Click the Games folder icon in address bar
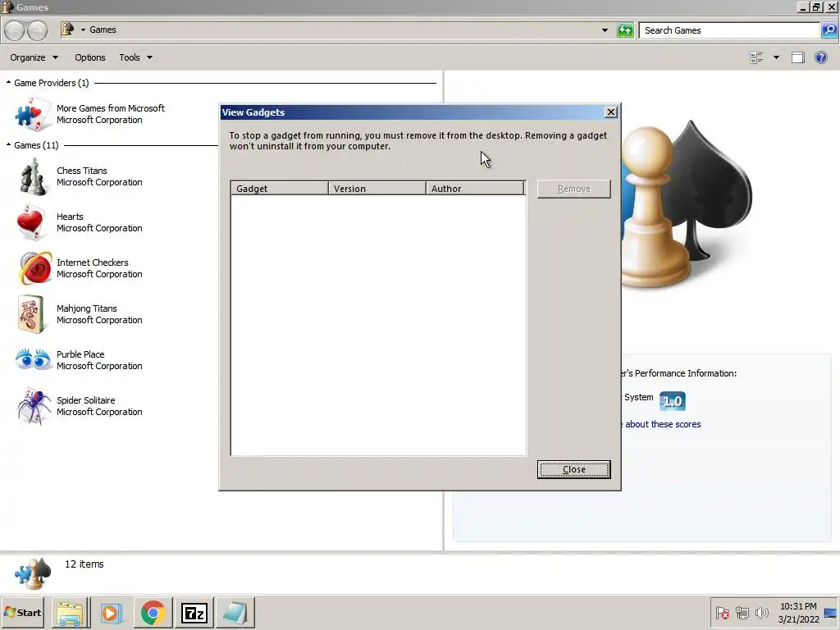 (67, 29)
